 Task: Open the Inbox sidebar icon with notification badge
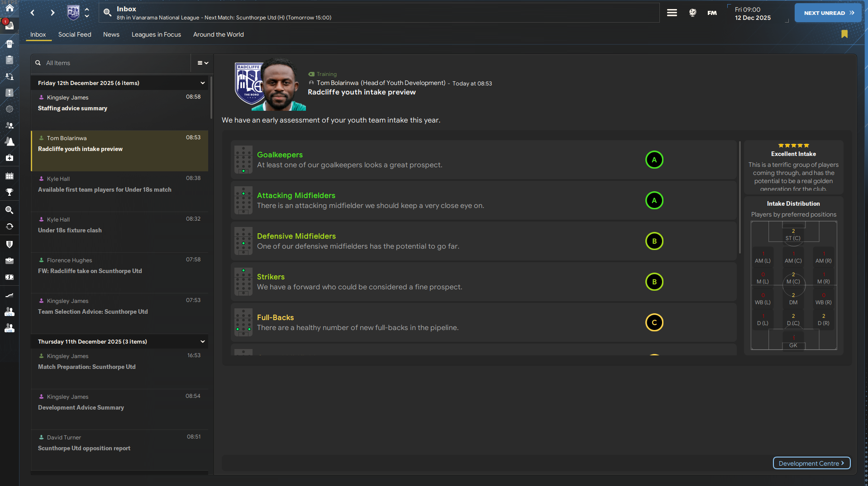[10, 25]
